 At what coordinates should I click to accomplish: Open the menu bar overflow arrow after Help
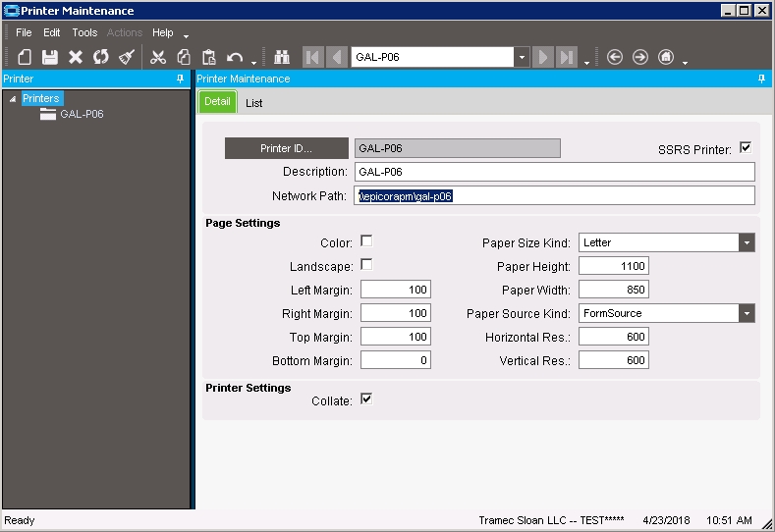(186, 36)
